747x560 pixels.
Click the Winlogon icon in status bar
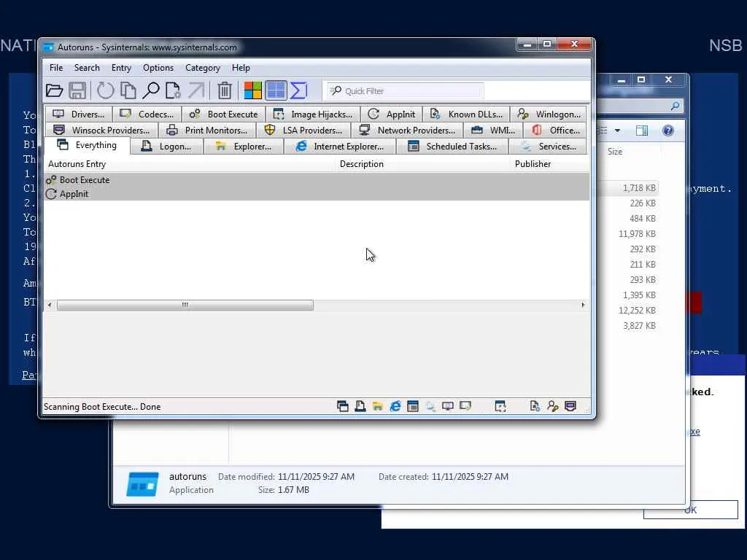click(553, 406)
